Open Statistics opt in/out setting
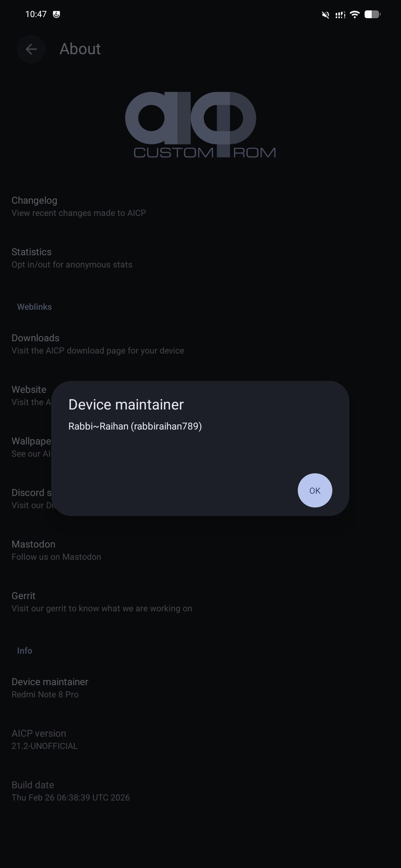 tap(200, 258)
